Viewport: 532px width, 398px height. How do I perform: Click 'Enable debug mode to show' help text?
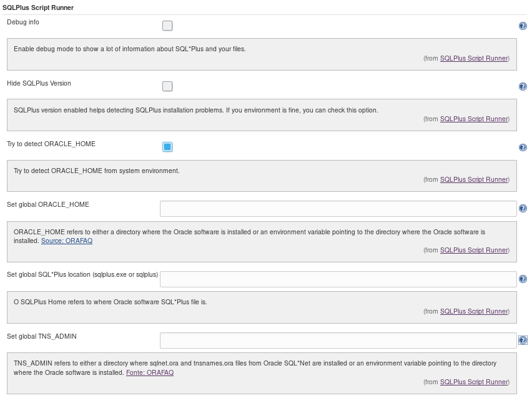(x=130, y=49)
